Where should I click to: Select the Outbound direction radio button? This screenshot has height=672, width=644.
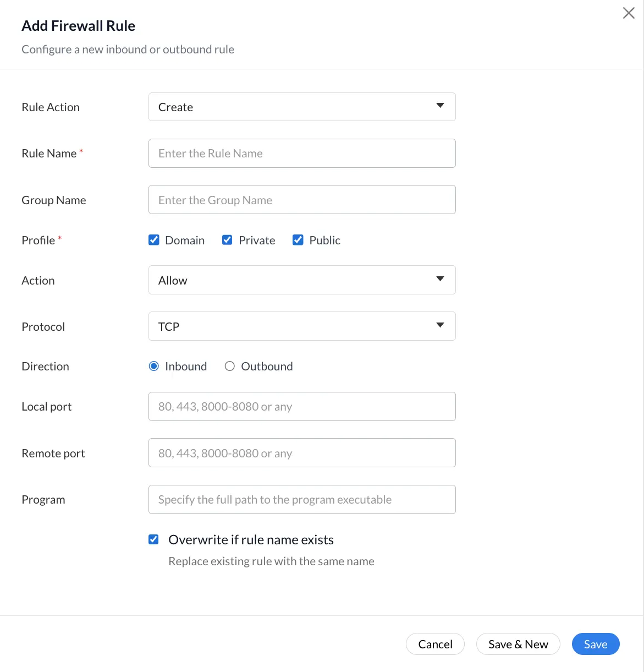tap(230, 367)
